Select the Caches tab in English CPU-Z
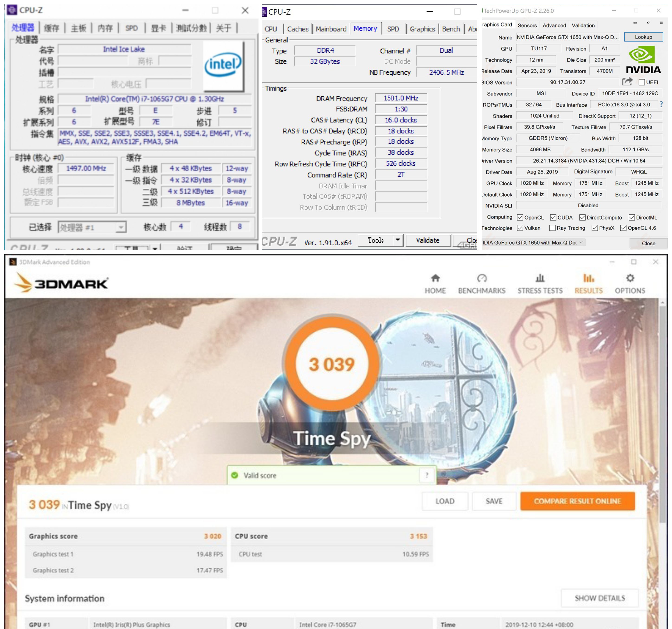The image size is (672, 629). (298, 29)
